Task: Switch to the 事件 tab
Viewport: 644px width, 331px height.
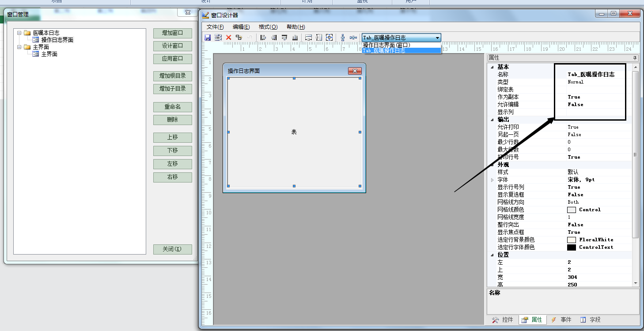Action: point(561,320)
